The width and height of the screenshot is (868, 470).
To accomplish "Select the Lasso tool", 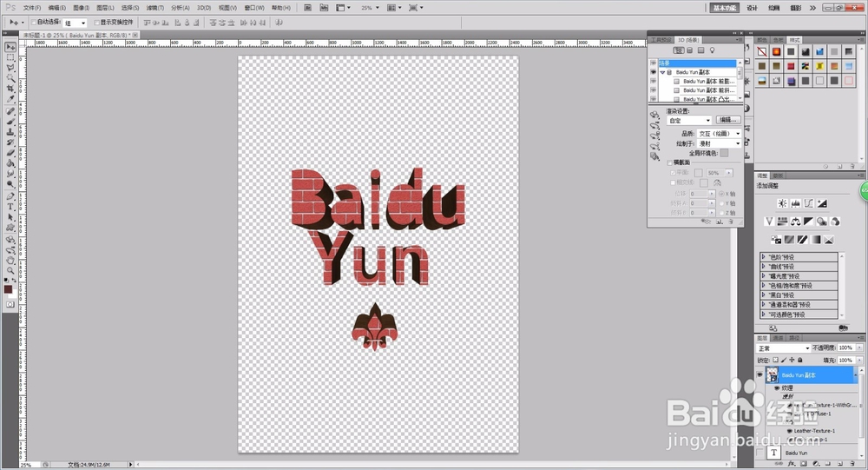I will pos(10,68).
